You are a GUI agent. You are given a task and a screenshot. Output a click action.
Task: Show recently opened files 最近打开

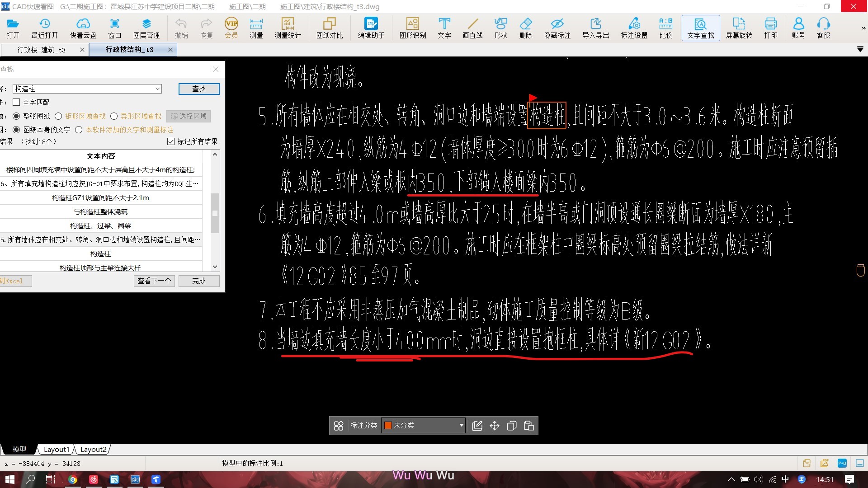(44, 28)
